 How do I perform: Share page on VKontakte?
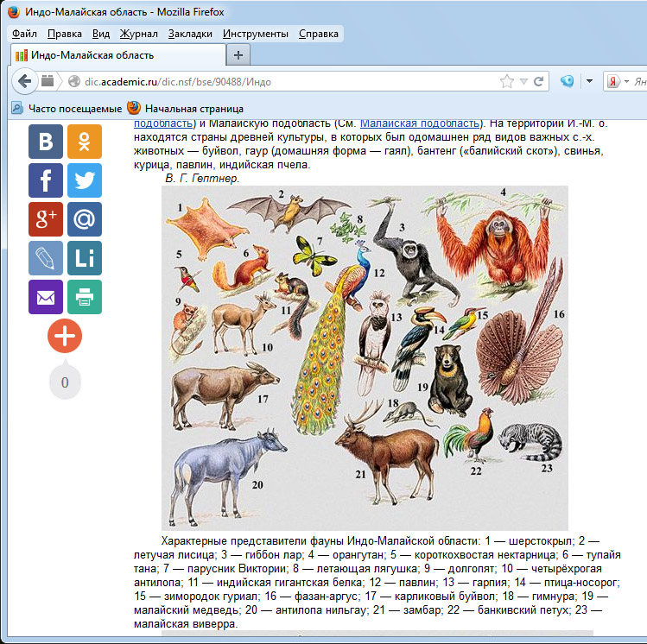[45, 142]
